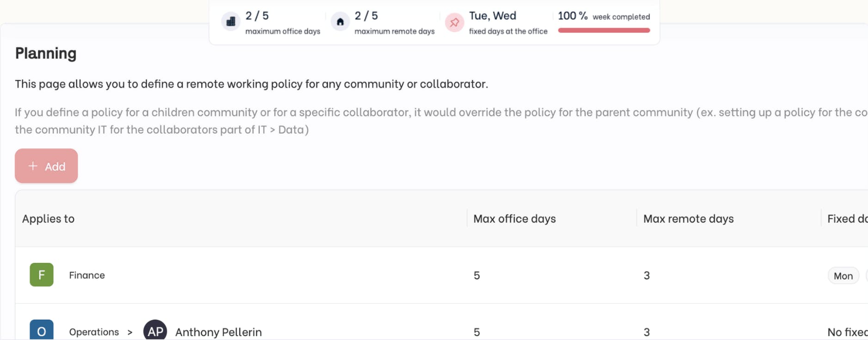Click the Operations community name

(x=94, y=332)
